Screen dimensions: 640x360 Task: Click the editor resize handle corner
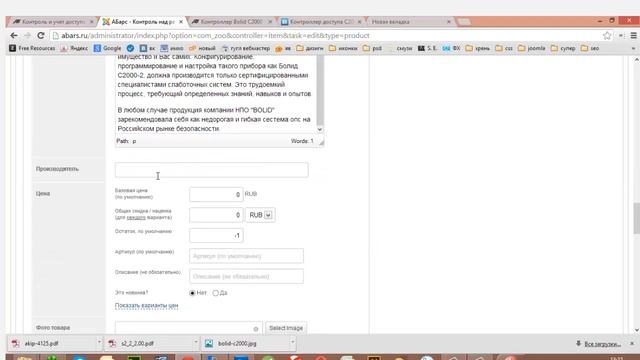click(321, 142)
